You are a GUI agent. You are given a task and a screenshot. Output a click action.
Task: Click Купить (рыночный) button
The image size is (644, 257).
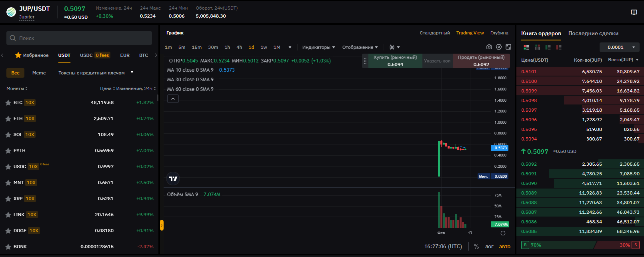pos(395,61)
